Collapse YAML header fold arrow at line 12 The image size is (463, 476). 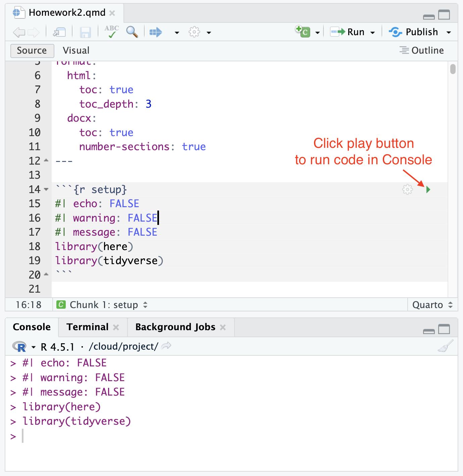(x=46, y=161)
